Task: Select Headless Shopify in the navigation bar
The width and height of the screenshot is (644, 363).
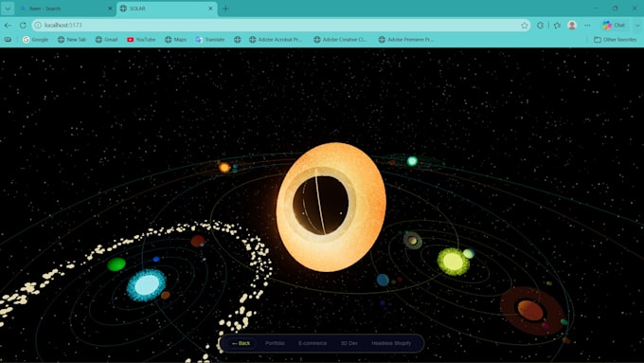Action: coord(391,343)
